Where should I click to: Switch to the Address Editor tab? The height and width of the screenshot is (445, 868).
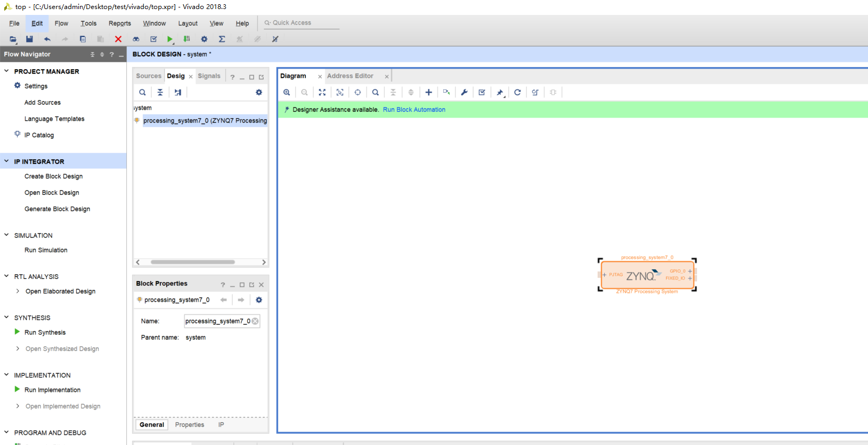350,76
